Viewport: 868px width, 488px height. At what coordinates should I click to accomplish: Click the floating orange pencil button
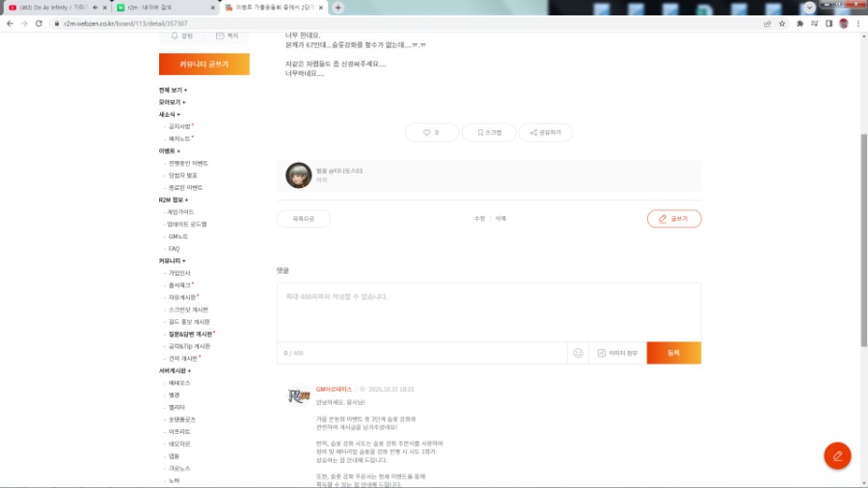tap(836, 455)
